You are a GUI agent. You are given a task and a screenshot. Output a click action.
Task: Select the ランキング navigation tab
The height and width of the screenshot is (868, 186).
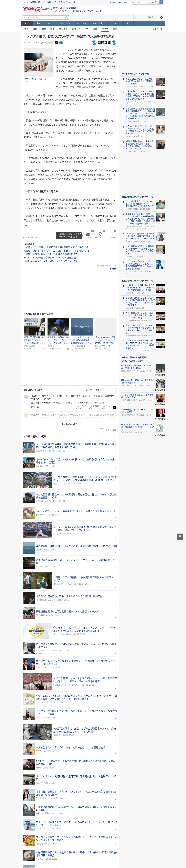(115, 23)
